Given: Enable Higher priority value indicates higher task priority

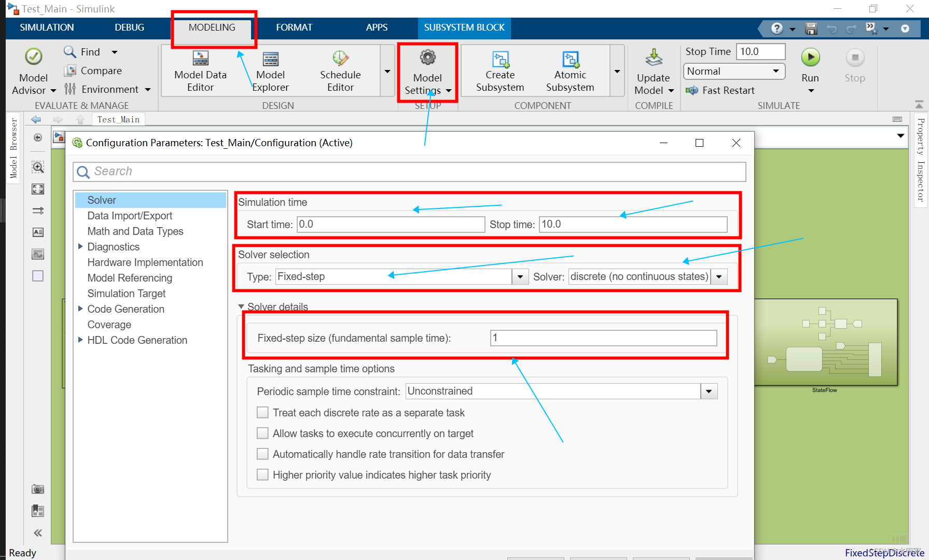Looking at the screenshot, I should pos(263,474).
